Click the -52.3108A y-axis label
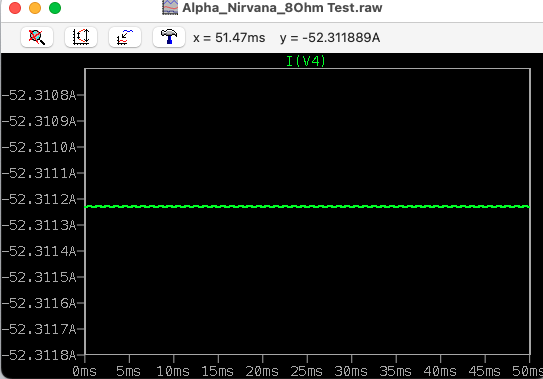This screenshot has width=543, height=379. pos(39,95)
